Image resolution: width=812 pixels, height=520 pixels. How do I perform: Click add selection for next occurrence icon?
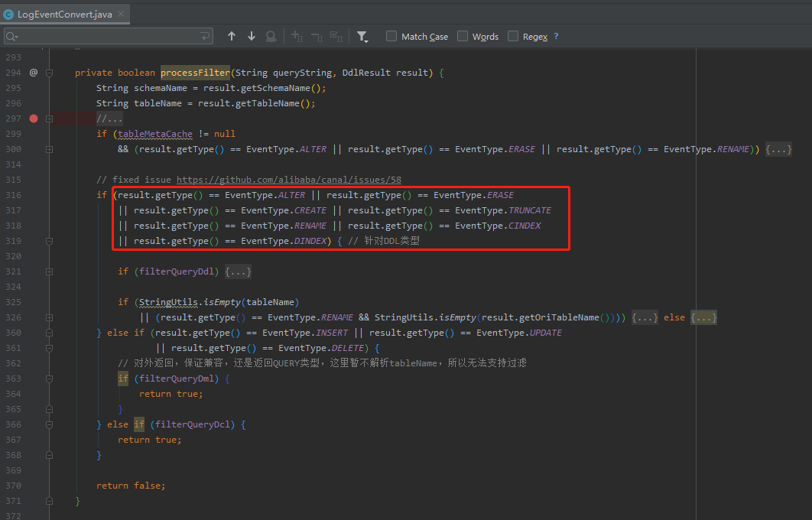297,36
